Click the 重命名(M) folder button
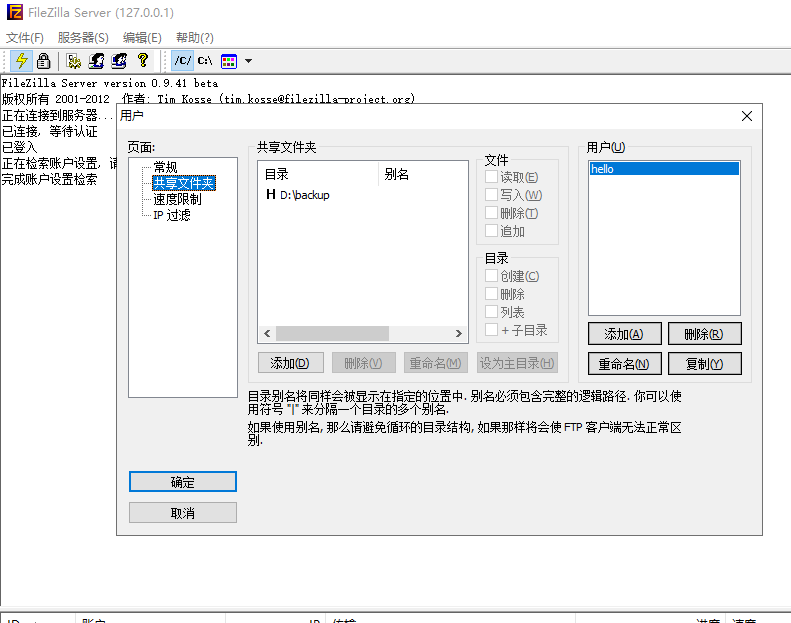 [x=435, y=363]
